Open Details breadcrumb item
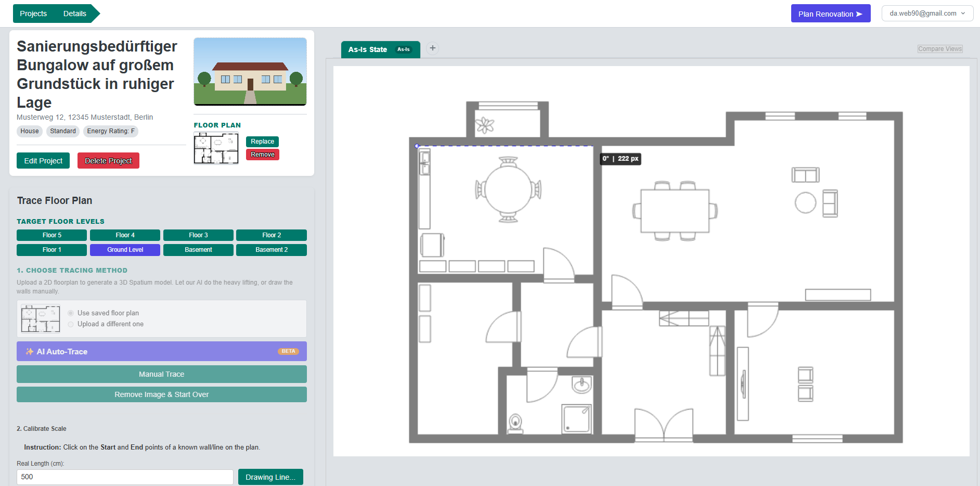Image resolution: width=980 pixels, height=486 pixels. (75, 14)
